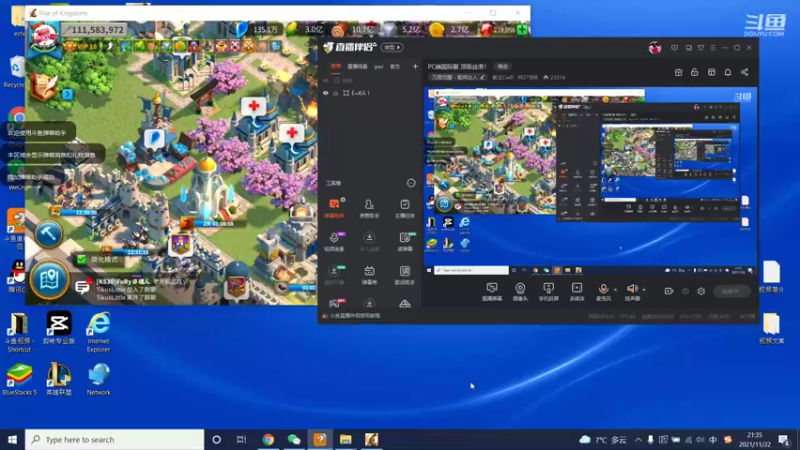This screenshot has height=450, width=800.
Task: Expand microphone options arrow
Action: point(615,290)
